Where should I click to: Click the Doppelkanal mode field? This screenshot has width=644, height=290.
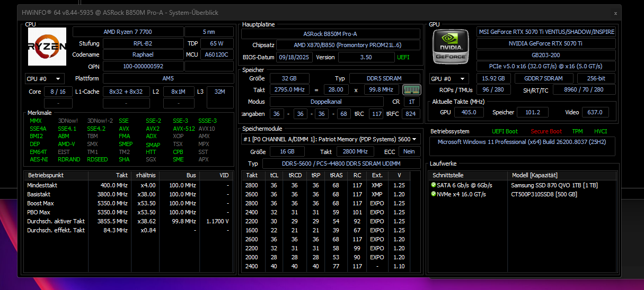(x=327, y=102)
